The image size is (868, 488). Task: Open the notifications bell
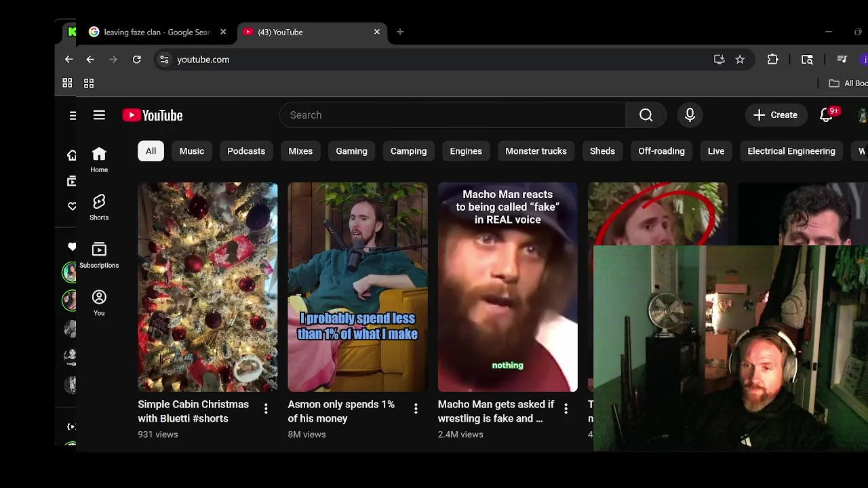click(826, 115)
